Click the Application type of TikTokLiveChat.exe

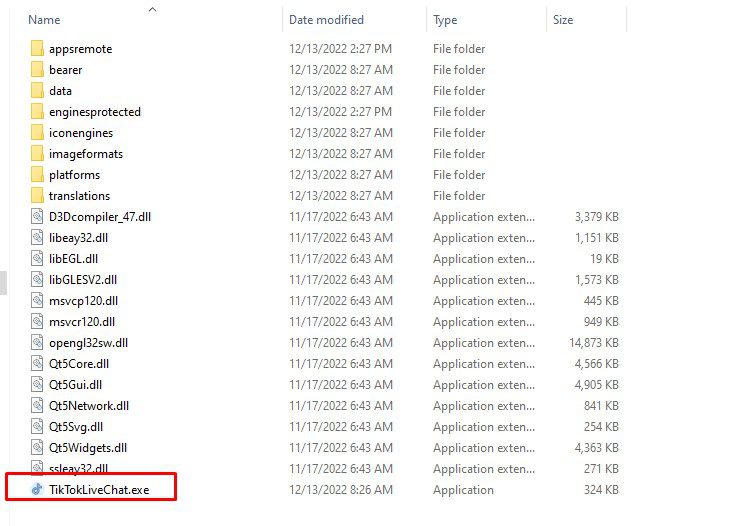tap(463, 490)
